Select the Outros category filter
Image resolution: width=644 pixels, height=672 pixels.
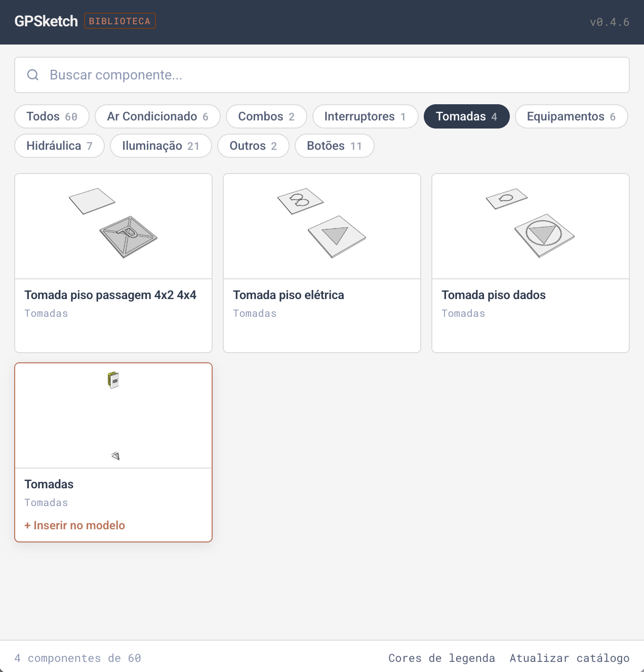coord(253,146)
